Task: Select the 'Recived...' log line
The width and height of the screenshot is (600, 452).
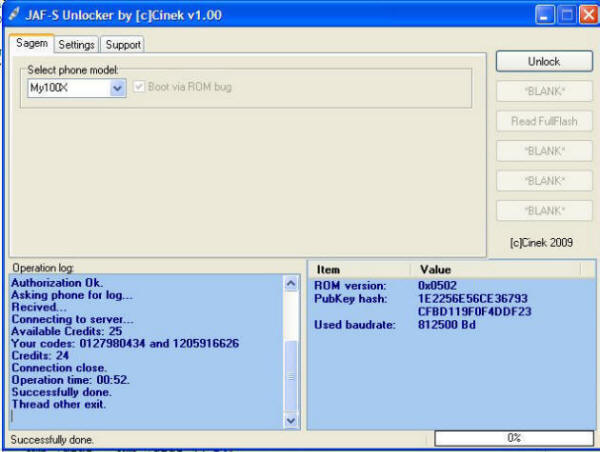Action: coord(39,307)
